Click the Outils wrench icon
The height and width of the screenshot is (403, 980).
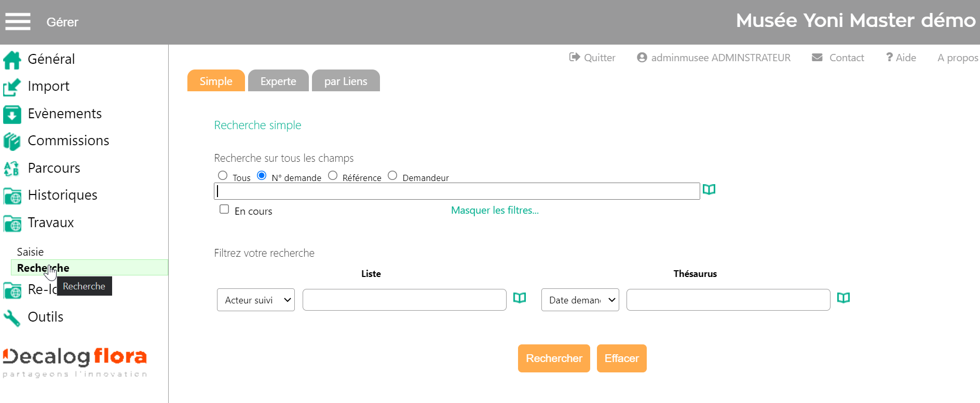coord(12,317)
